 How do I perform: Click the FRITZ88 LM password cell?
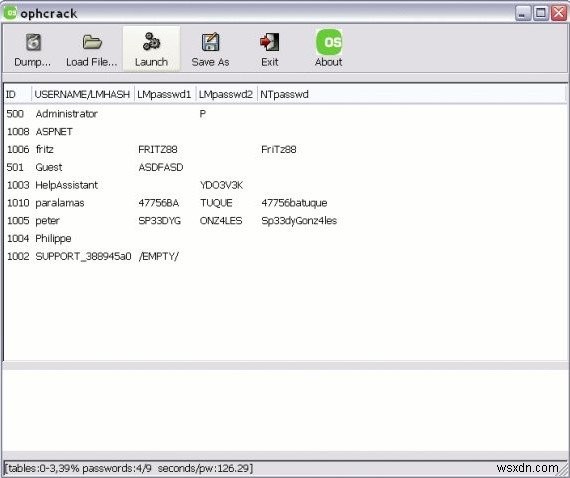[158, 149]
